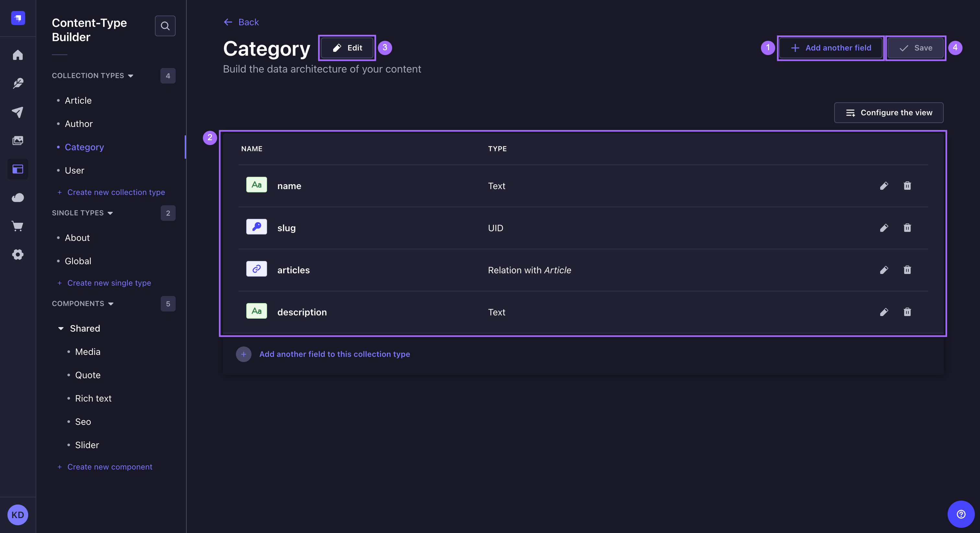The image size is (980, 533).
Task: Click the search icon in Content-Type Builder panel
Action: 165,26
